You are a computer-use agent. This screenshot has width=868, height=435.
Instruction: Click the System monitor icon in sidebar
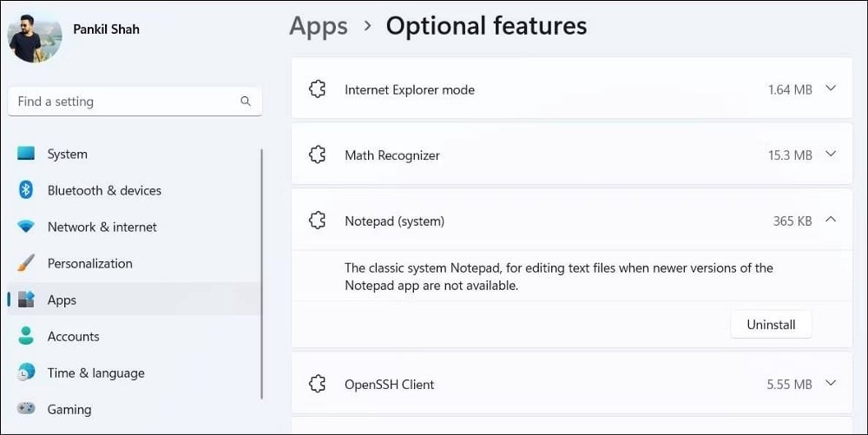[26, 154]
